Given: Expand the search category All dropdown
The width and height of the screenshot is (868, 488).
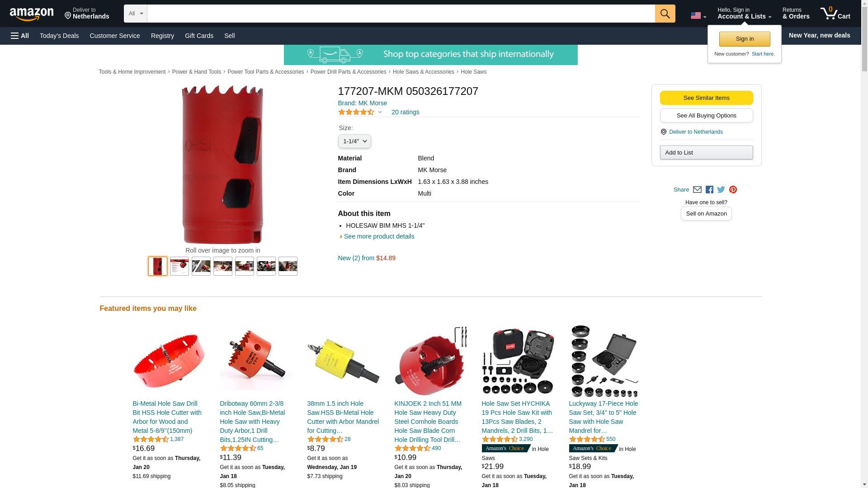Looking at the screenshot, I should click(136, 14).
